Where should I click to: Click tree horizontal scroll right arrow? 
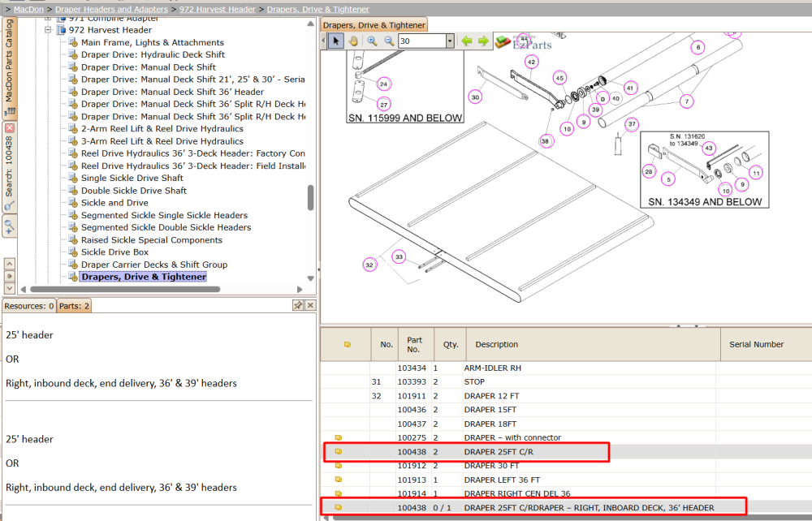[x=300, y=289]
